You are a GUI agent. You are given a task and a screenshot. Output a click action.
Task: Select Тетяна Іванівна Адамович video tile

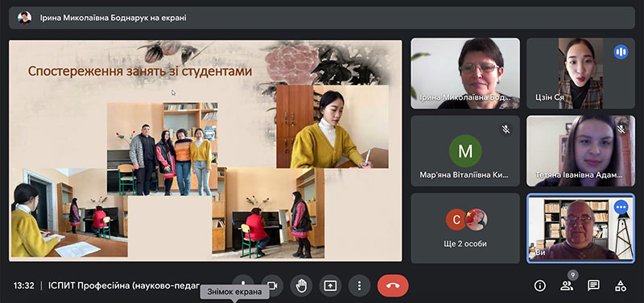[580, 151]
